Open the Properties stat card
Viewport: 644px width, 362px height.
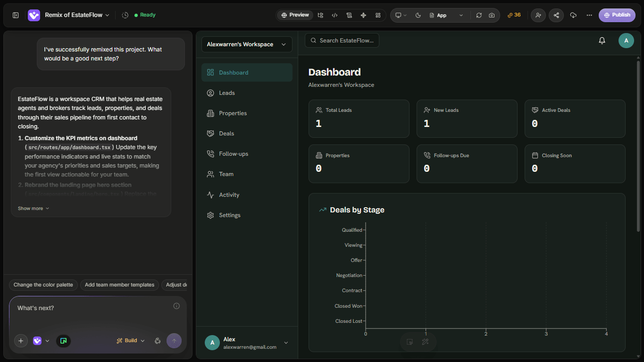click(359, 164)
